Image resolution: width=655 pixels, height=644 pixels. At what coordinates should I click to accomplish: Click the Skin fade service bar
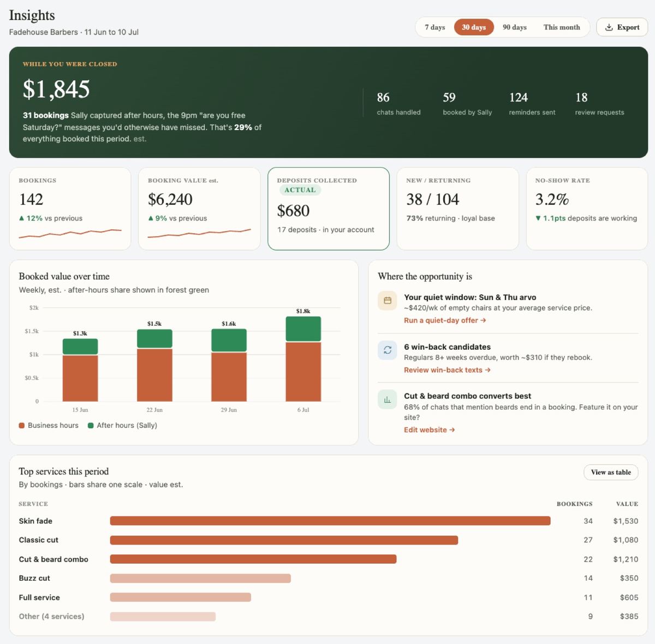point(330,521)
